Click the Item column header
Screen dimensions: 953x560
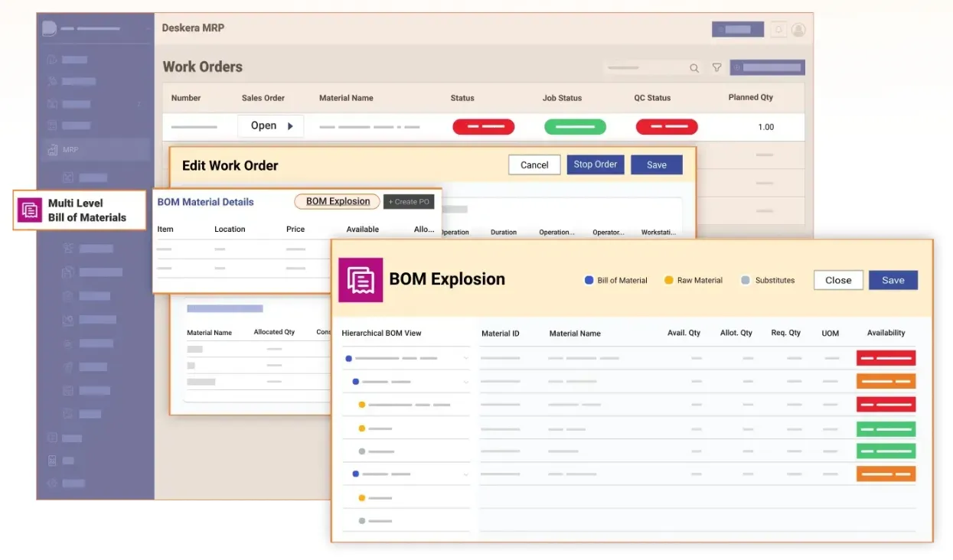click(165, 229)
